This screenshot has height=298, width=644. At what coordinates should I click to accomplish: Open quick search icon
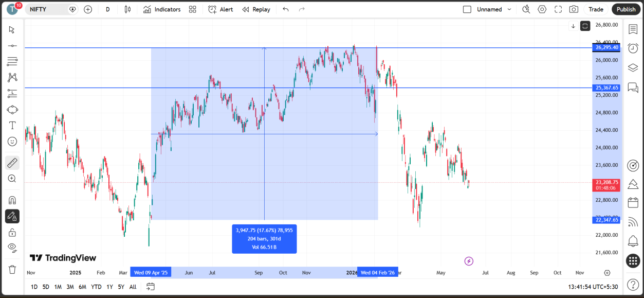click(x=526, y=9)
